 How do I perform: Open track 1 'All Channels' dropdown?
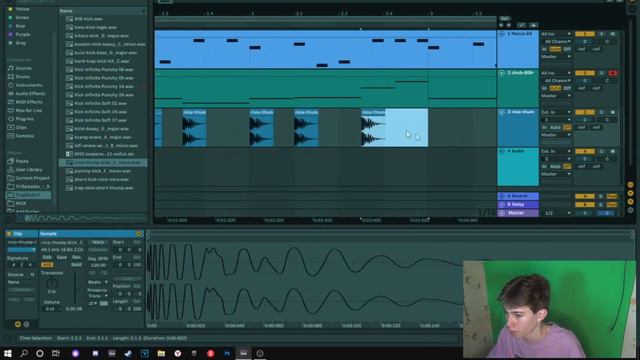click(x=557, y=42)
